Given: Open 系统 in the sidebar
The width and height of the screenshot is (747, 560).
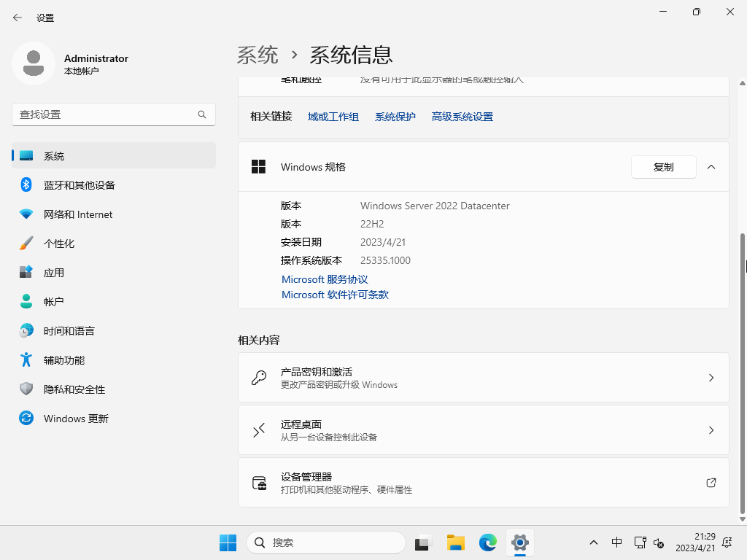Looking at the screenshot, I should [x=114, y=156].
